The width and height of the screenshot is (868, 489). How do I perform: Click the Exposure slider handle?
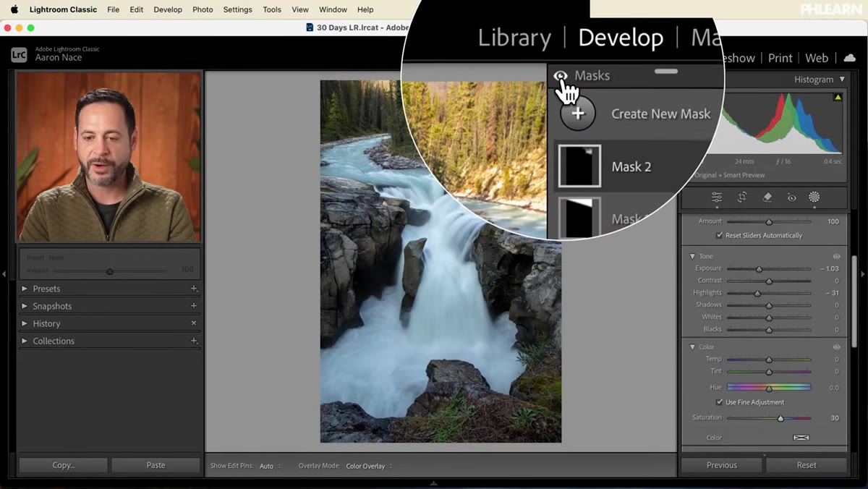point(759,269)
